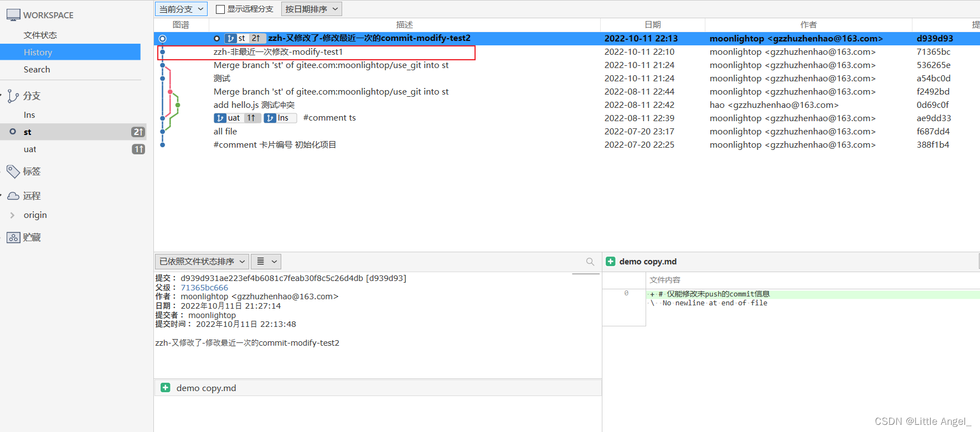Viewport: 980px width, 432px height.
Task: Click the branch icon beside 分支
Action: [13, 96]
